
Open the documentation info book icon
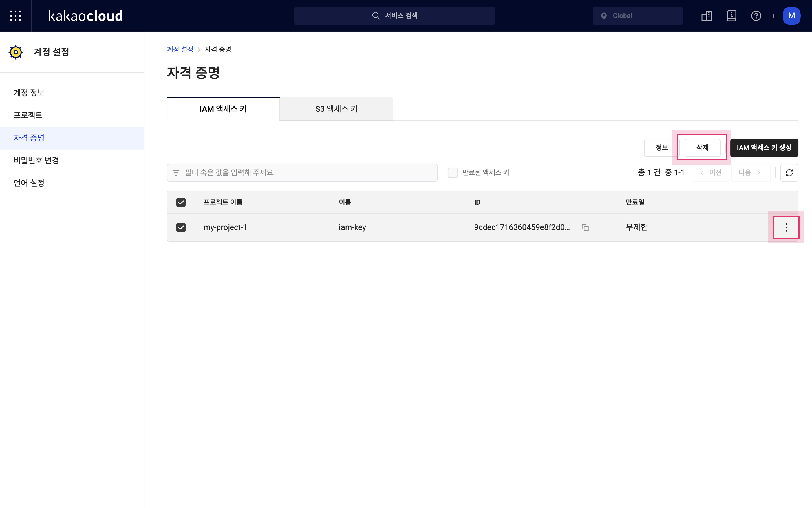coord(731,16)
